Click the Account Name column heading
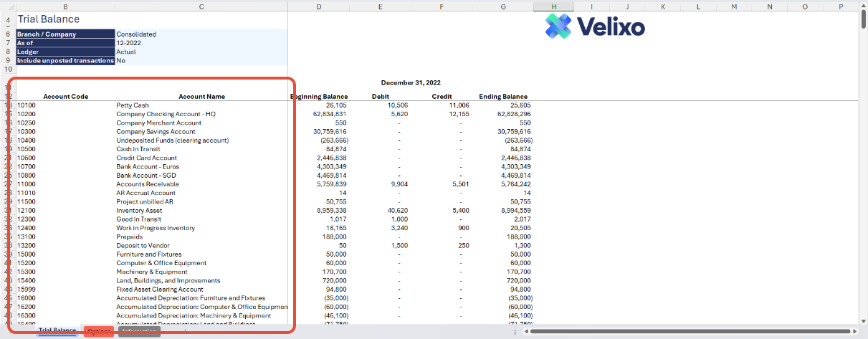This screenshot has height=339, width=868. 201,96
